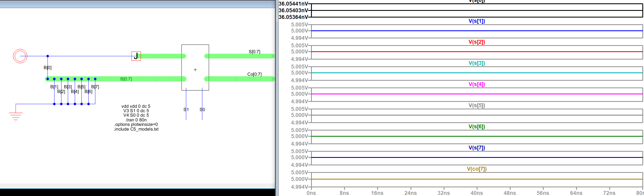The image size is (644, 196).
Task: Click the V(s[1]) trace label
Action: point(477,21)
